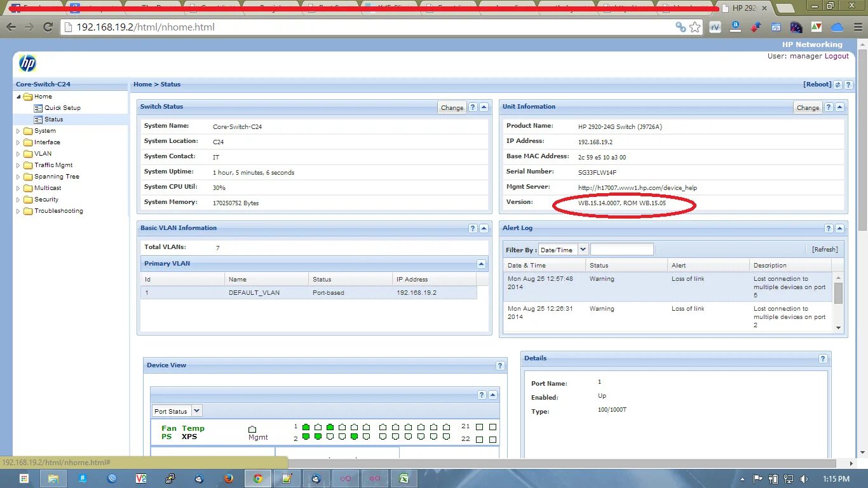This screenshot has height=488, width=868.
Task: Expand the VLAN folder
Action: [x=18, y=154]
